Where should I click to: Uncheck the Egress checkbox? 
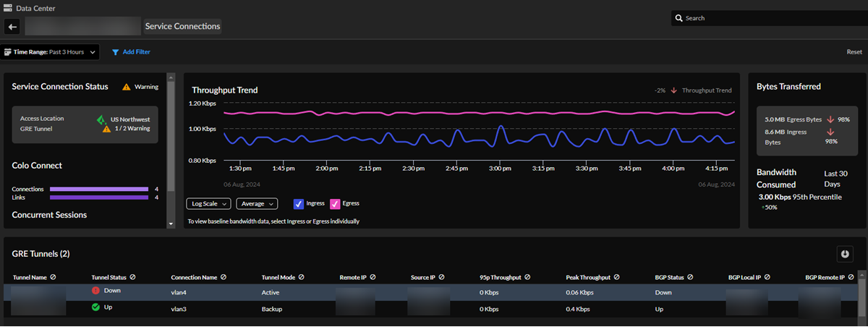tap(335, 204)
